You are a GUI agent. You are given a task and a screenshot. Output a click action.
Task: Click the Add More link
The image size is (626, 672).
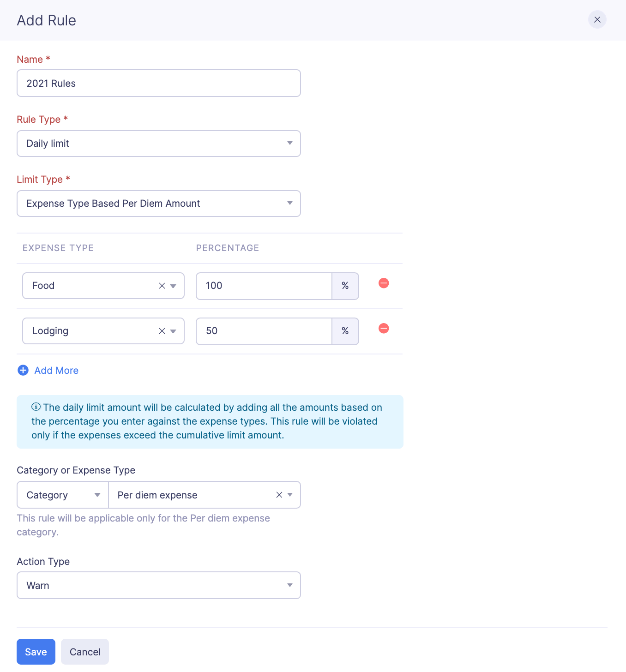click(56, 371)
